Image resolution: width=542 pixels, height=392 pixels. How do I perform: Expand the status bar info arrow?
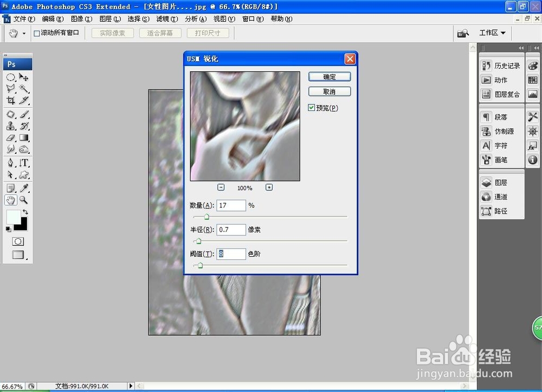tap(131, 386)
